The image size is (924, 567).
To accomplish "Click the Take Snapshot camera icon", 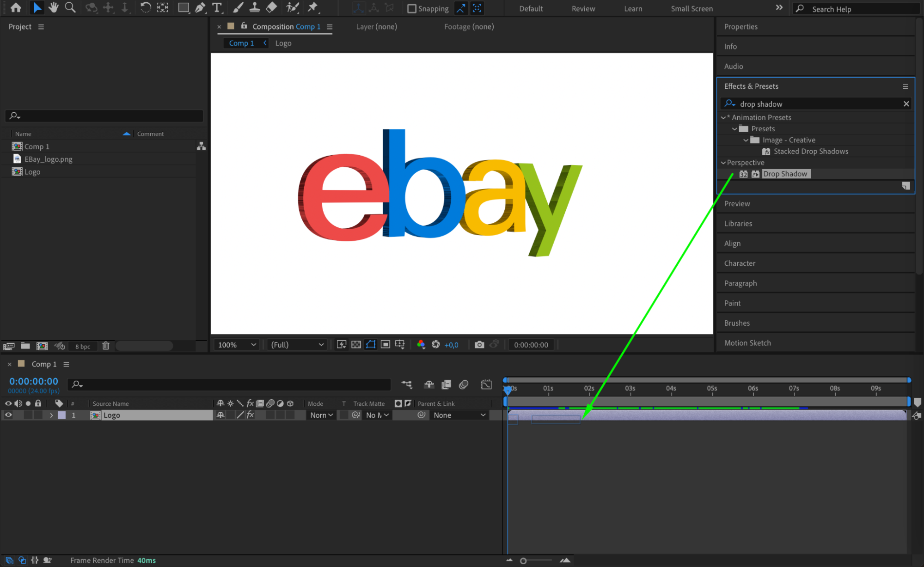I will 479,345.
